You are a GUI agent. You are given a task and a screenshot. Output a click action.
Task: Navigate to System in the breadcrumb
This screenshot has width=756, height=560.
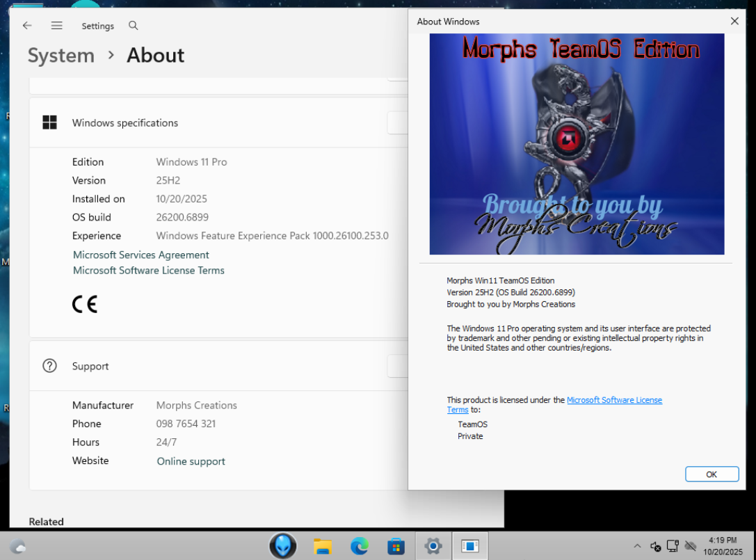(61, 56)
